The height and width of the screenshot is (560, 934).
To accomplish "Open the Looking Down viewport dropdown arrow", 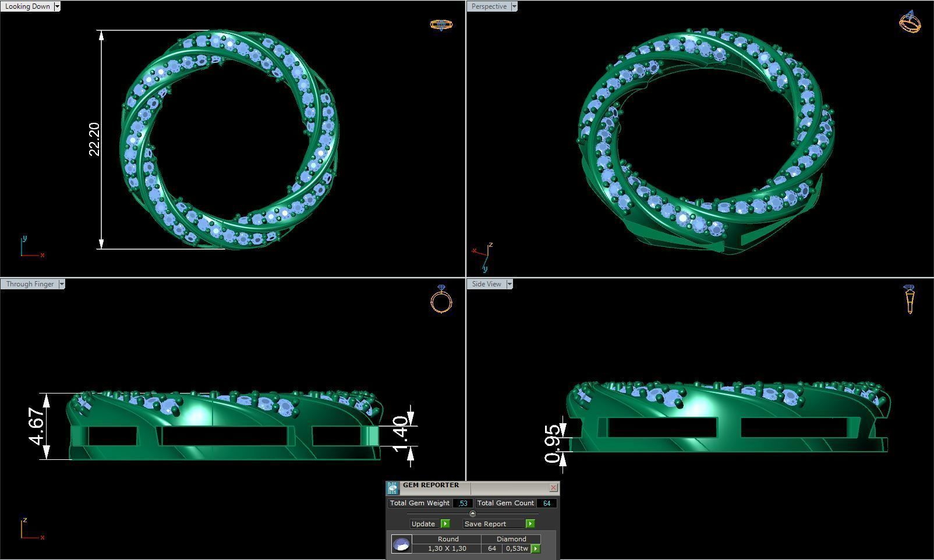I will [x=56, y=6].
